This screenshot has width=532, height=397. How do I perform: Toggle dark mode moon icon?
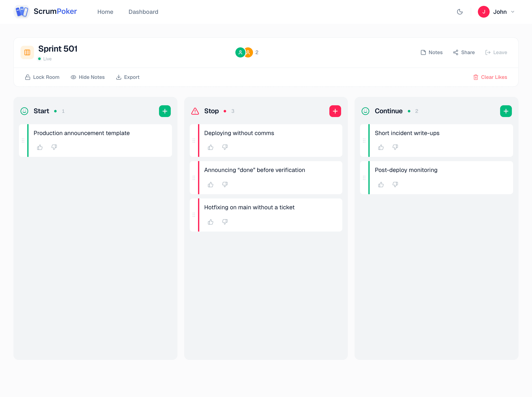coord(460,12)
